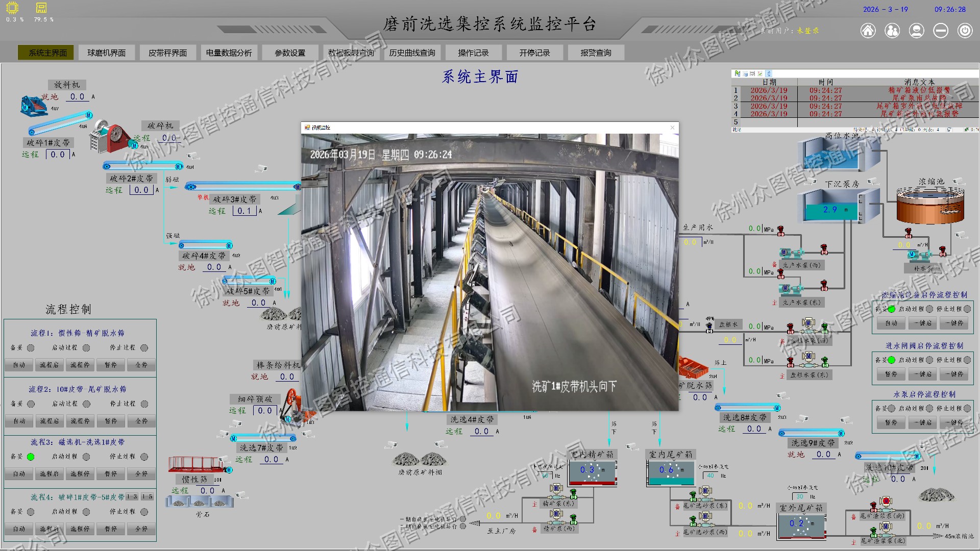Toggle the auto-scroll icon in the alarm toolbar

coord(769,73)
